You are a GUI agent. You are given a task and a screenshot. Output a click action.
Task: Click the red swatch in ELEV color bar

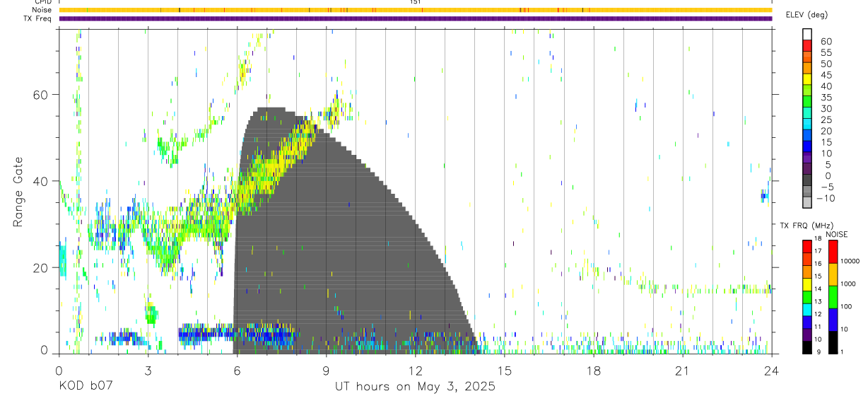tap(807, 46)
